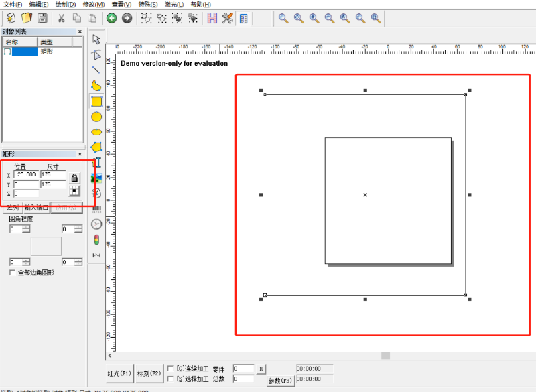Toggle the size lock aspect ratio icon

(x=74, y=178)
